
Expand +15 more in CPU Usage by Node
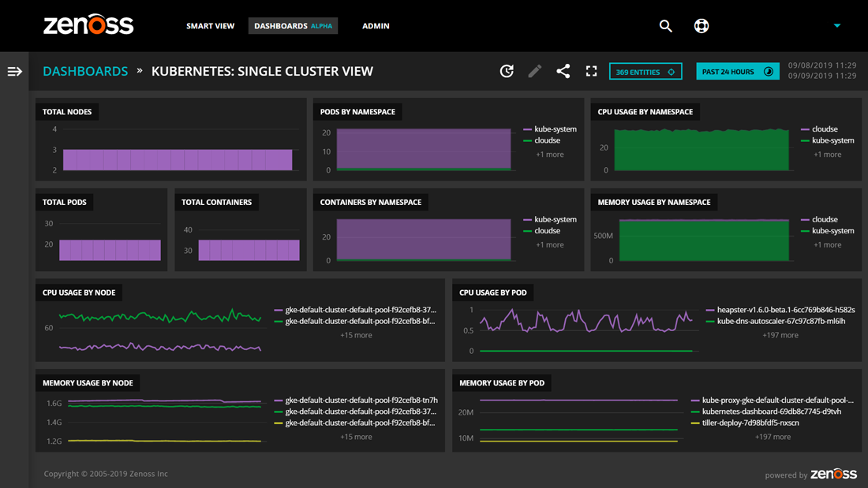click(357, 334)
